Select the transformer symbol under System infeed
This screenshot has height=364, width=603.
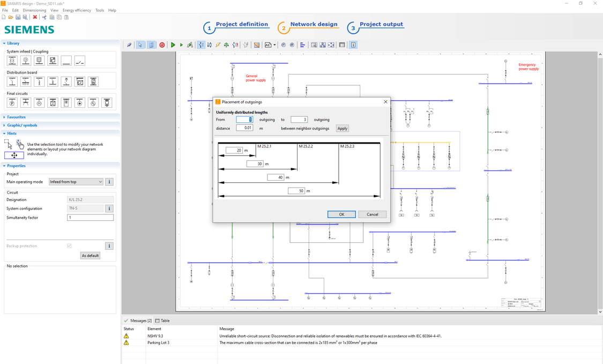point(12,60)
